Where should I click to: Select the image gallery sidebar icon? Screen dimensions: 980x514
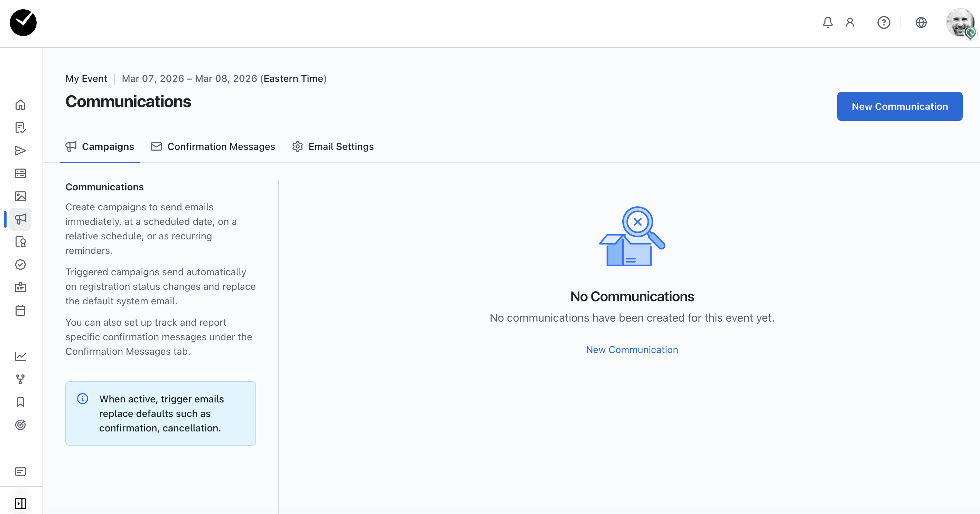[20, 196]
